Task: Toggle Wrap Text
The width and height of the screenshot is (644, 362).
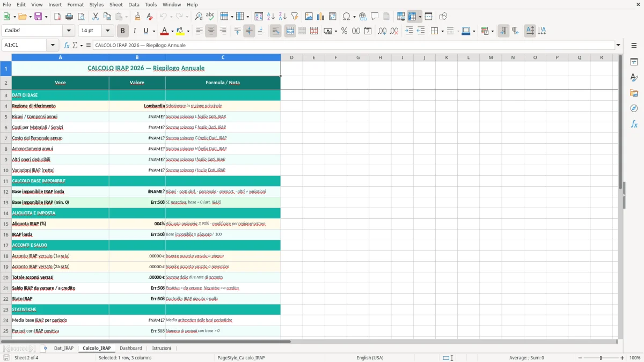Action: pyautogui.click(x=275, y=31)
